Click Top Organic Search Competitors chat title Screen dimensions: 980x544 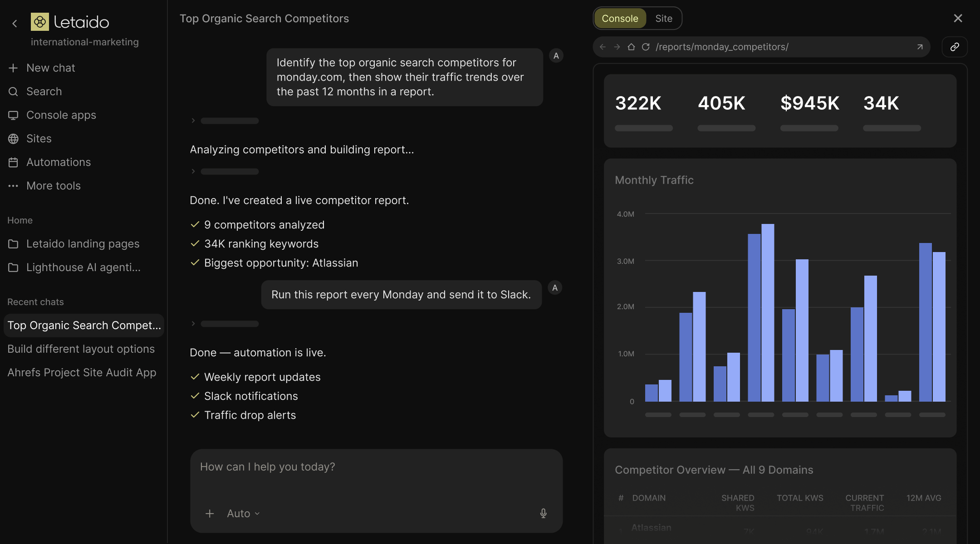(264, 19)
